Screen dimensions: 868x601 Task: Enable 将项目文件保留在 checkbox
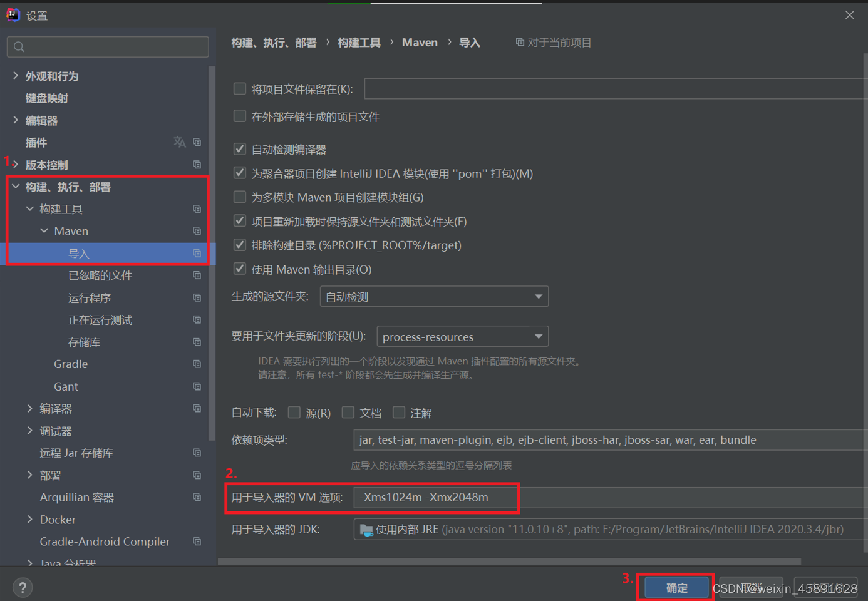[239, 89]
